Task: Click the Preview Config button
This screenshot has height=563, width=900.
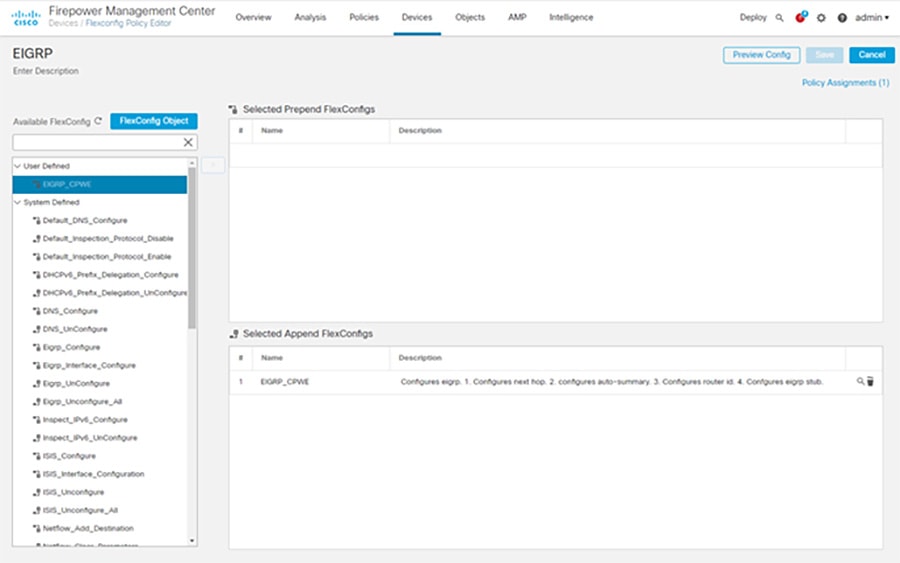Action: point(761,55)
